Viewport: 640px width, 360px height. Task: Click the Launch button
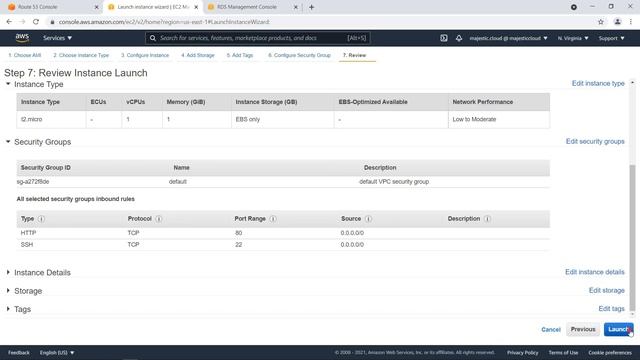click(x=618, y=329)
